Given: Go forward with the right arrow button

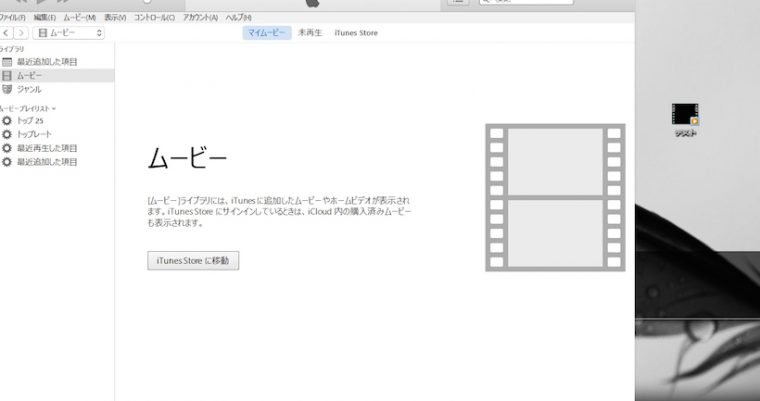Looking at the screenshot, I should pos(21,33).
